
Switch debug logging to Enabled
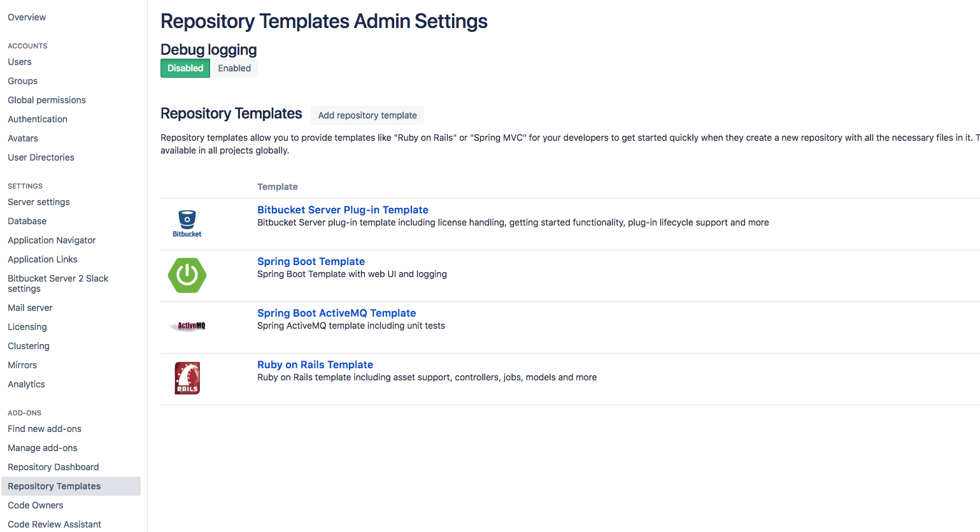[x=234, y=68]
